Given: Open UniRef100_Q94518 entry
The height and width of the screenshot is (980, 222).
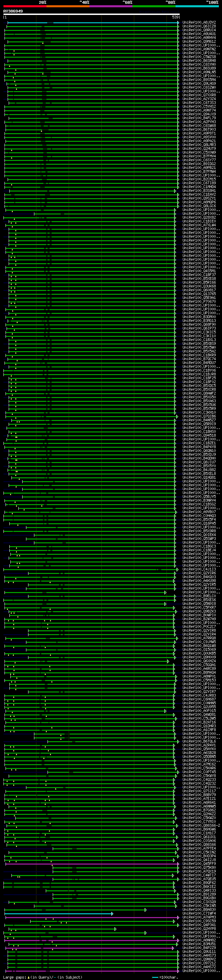Looking at the screenshot, I should [x=199, y=435].
